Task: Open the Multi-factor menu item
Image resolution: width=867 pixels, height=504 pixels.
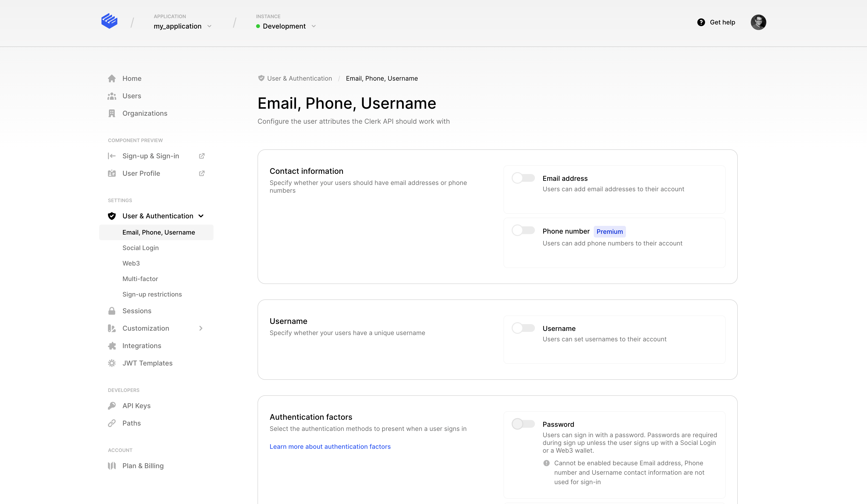Action: [x=140, y=279]
